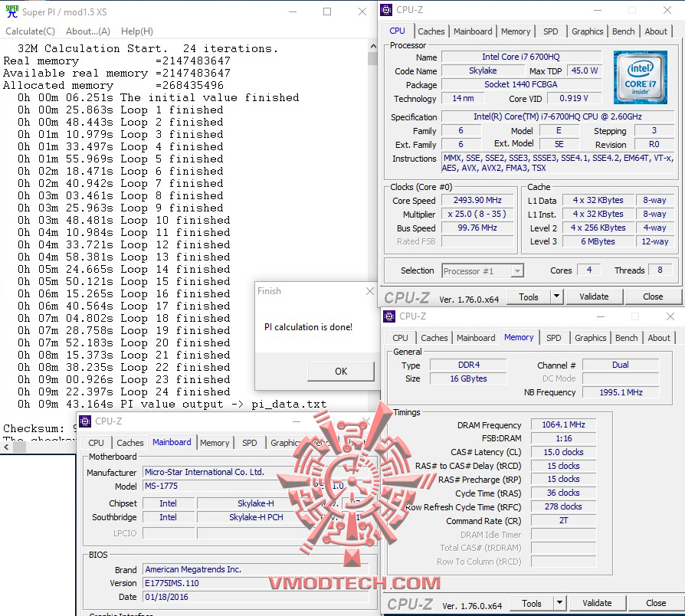Switch to Caches tab in top CPU-Z window
The height and width of the screenshot is (616, 685).
click(x=431, y=31)
